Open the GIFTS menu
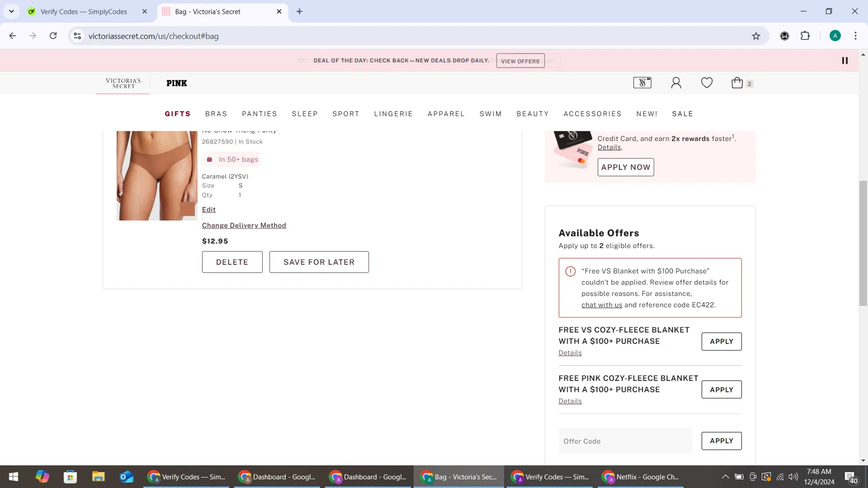The height and width of the screenshot is (488, 868). pyautogui.click(x=178, y=114)
